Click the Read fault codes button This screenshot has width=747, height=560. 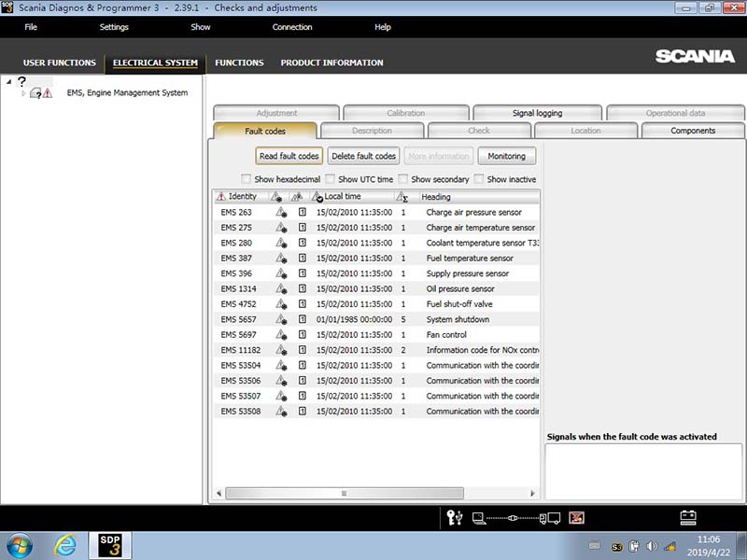click(289, 156)
